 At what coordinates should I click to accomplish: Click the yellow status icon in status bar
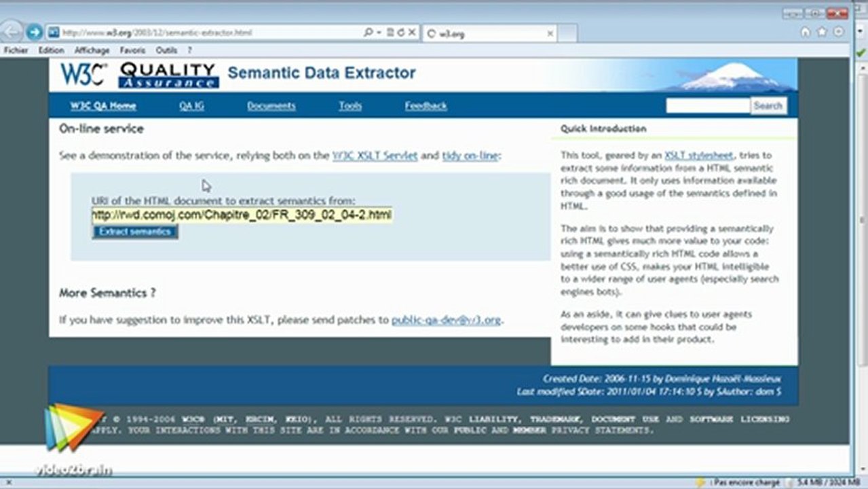coord(700,482)
